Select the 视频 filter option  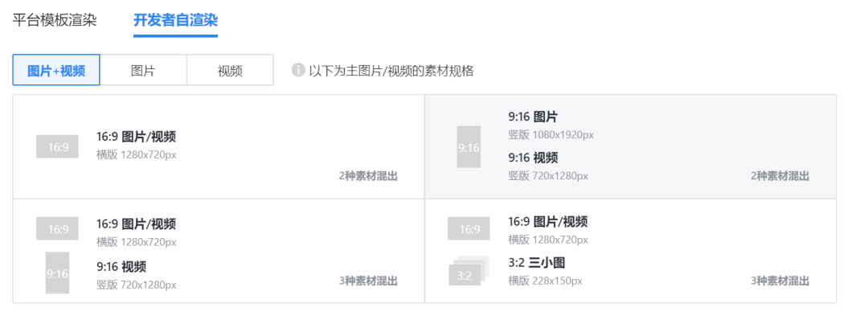coord(230,70)
